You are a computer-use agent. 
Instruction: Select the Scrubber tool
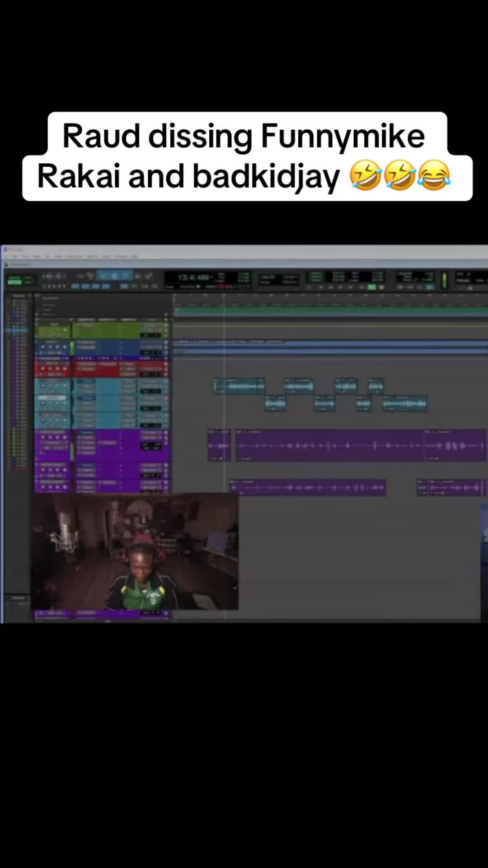pos(138,276)
